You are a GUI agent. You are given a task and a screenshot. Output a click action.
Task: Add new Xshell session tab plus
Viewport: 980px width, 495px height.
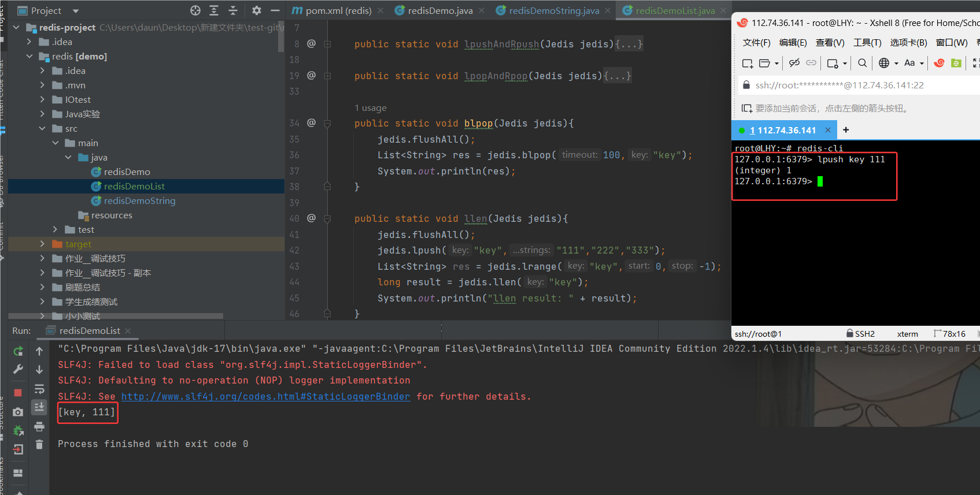tap(846, 130)
